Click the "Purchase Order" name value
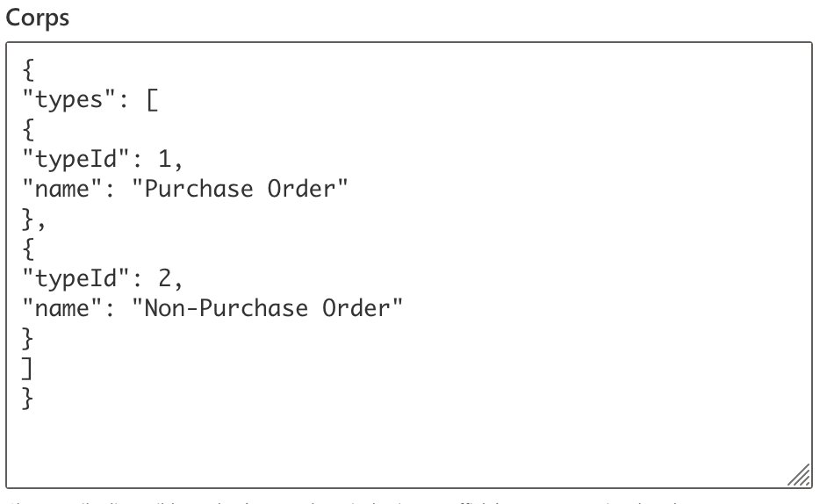This screenshot has height=504, width=827. 240,189
